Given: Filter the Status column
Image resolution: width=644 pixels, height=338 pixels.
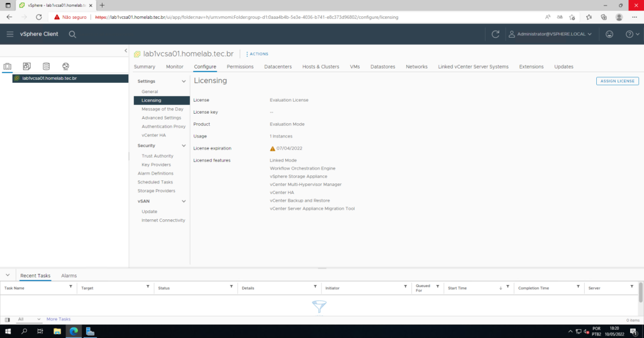Looking at the screenshot, I should tap(231, 286).
